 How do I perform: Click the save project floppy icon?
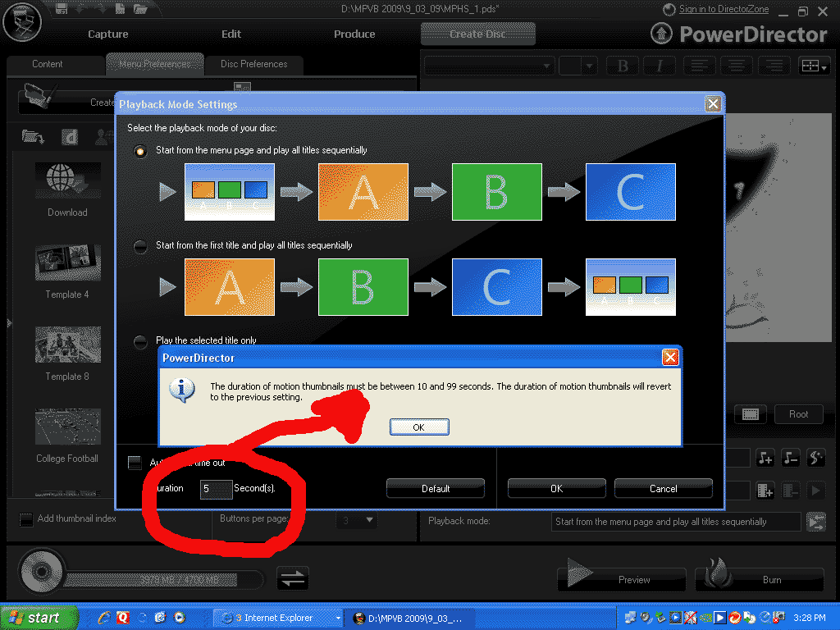[62, 8]
